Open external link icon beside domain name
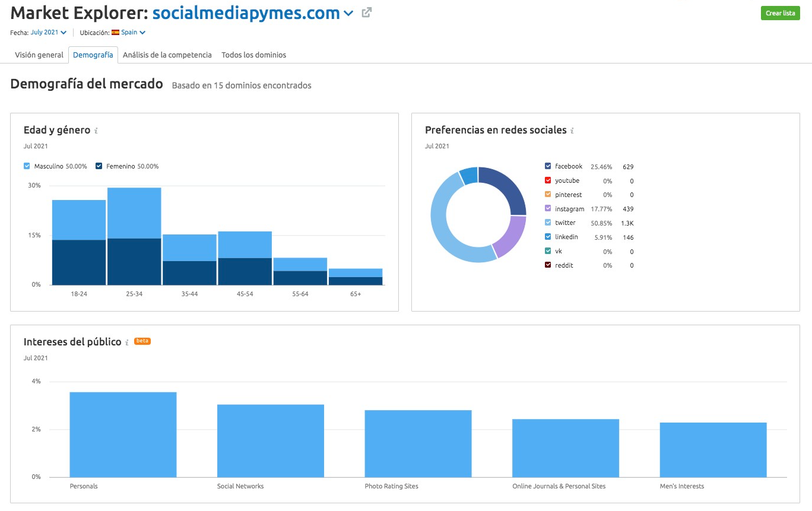 click(367, 12)
